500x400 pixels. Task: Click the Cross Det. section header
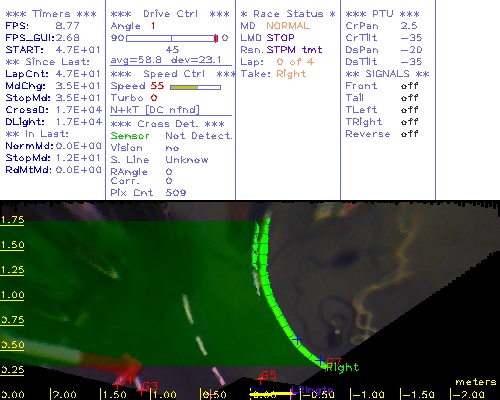168,124
